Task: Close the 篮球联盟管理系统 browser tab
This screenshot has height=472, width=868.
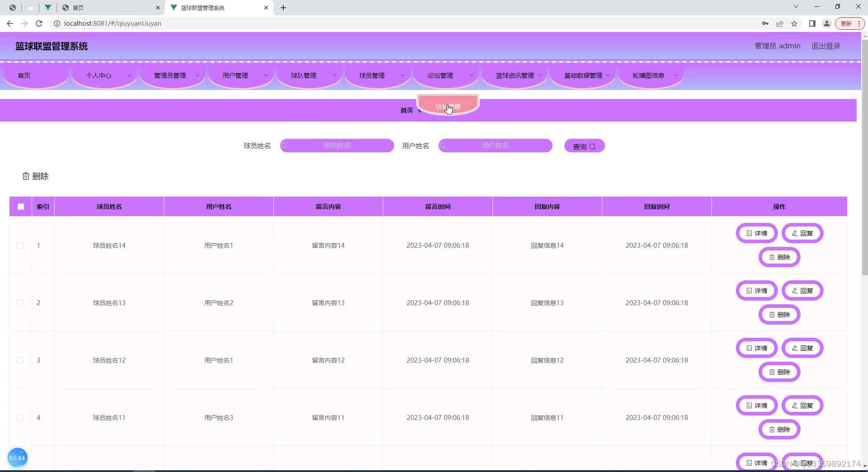Action: pyautogui.click(x=266, y=8)
